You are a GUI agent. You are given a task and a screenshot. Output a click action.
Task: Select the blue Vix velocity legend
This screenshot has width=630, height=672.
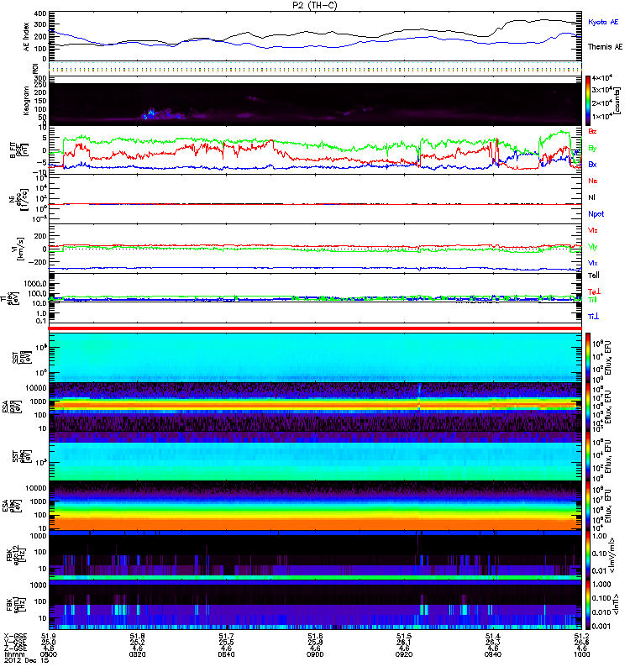pyautogui.click(x=593, y=263)
